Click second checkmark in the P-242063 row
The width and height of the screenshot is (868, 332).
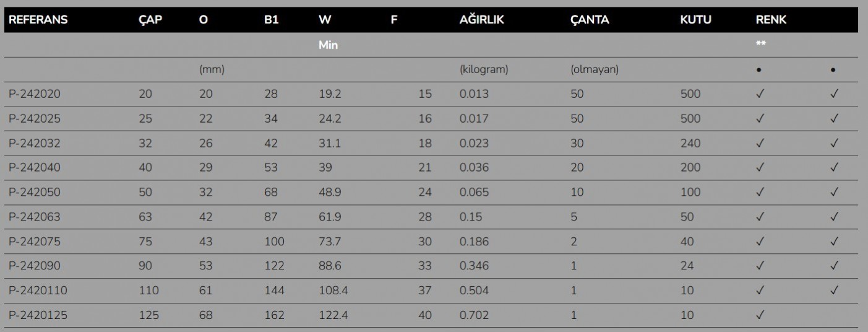(x=833, y=217)
